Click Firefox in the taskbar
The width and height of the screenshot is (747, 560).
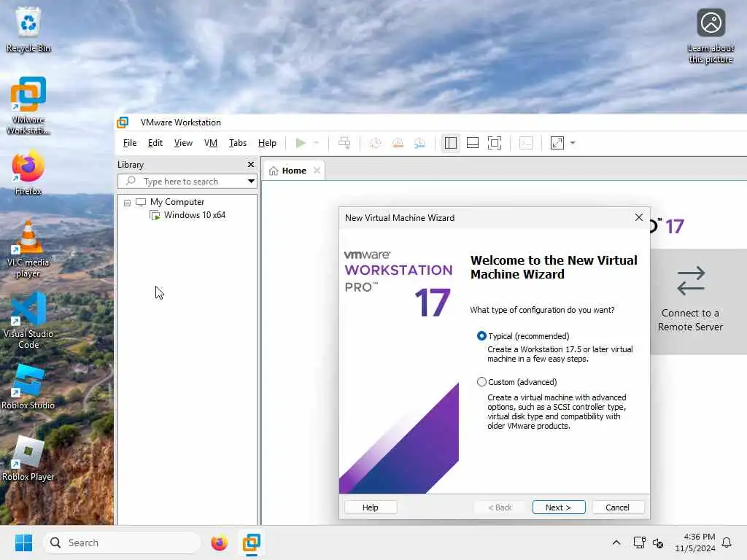[x=219, y=542]
